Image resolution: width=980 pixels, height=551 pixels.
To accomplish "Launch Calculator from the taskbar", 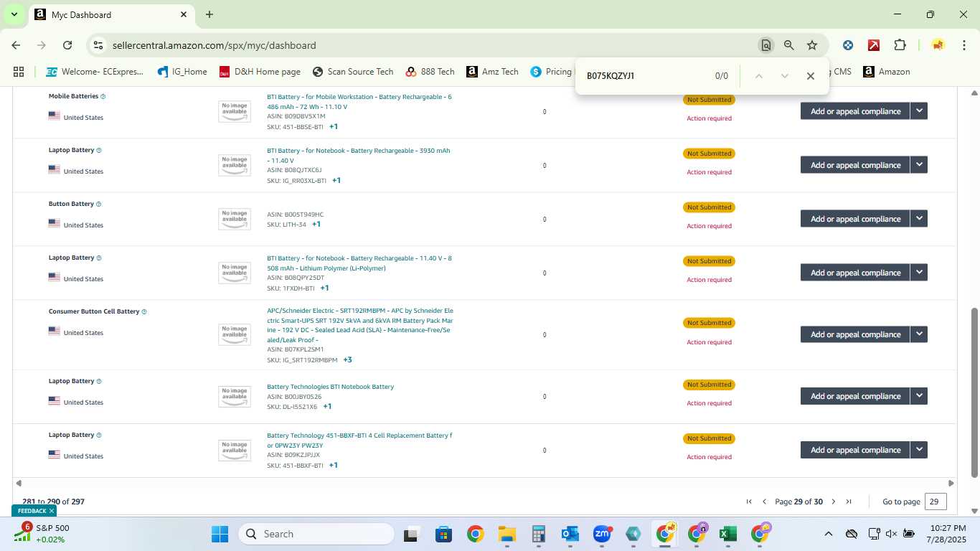I will [539, 534].
